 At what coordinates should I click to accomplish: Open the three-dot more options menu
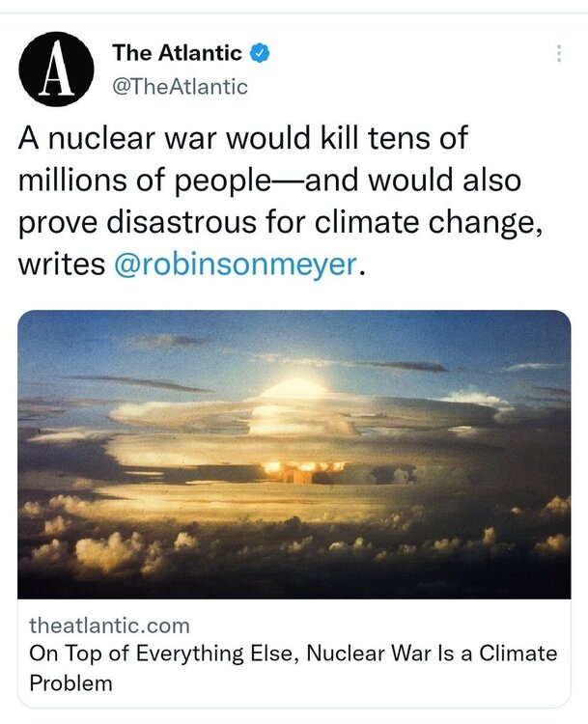tap(558, 54)
